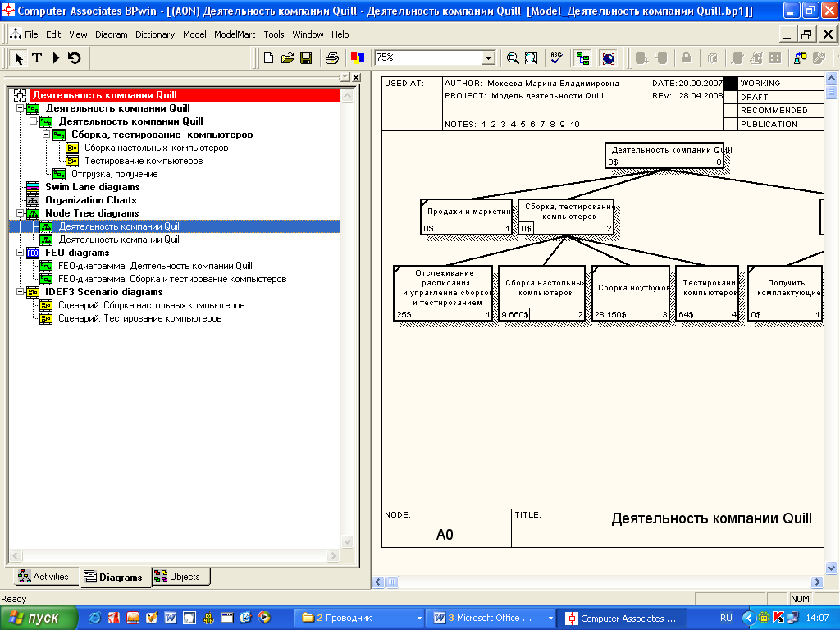Select Сборка настольных компьютеров tree item
Screen dimensions: 840x630
(157, 148)
